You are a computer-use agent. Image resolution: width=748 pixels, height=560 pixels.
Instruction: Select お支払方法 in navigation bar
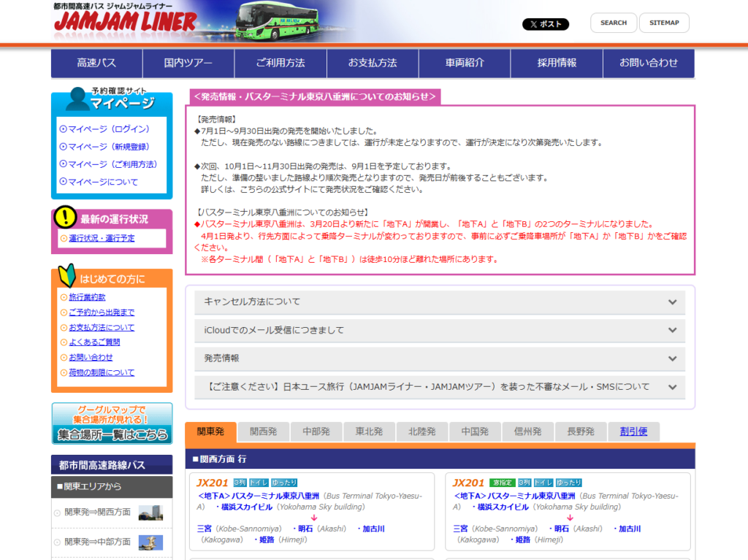tap(373, 63)
